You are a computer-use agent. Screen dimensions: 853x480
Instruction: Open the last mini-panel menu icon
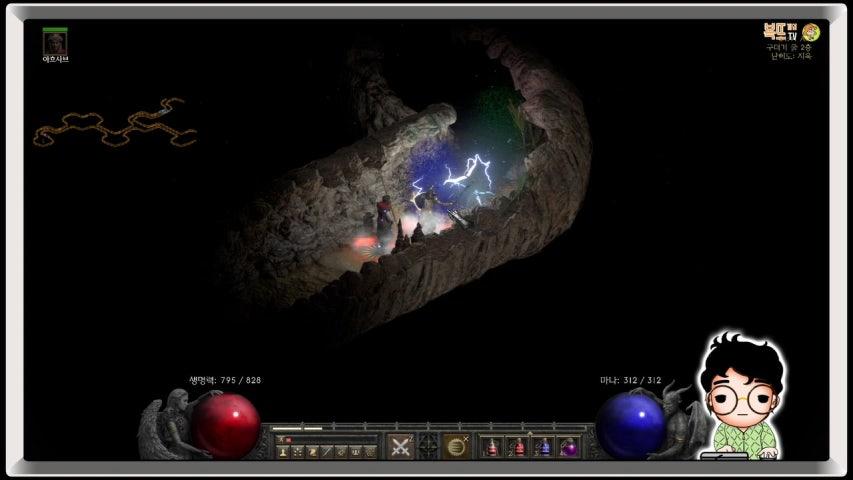[x=370, y=452]
